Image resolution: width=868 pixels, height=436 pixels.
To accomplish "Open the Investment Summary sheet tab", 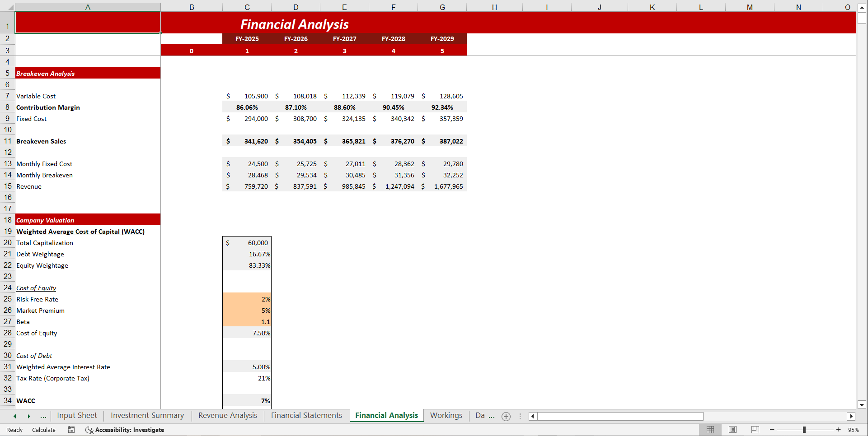I will coord(147,416).
